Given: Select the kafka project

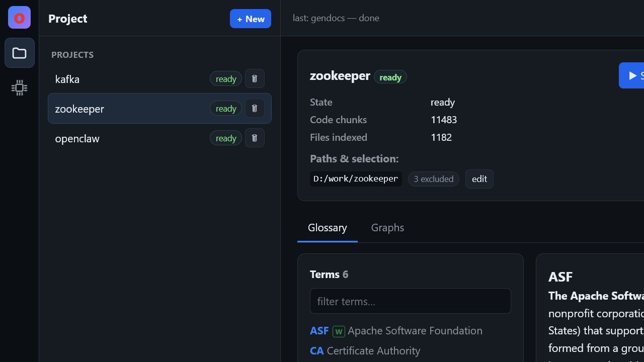Looking at the screenshot, I should click(x=159, y=79).
